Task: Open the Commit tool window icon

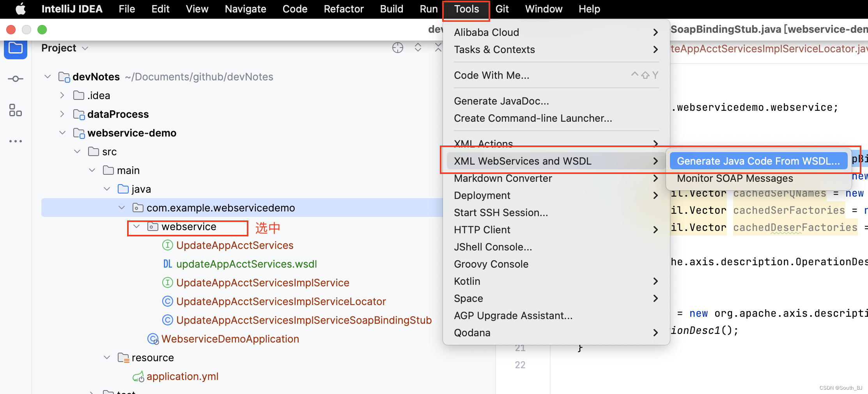Action: coord(16,79)
